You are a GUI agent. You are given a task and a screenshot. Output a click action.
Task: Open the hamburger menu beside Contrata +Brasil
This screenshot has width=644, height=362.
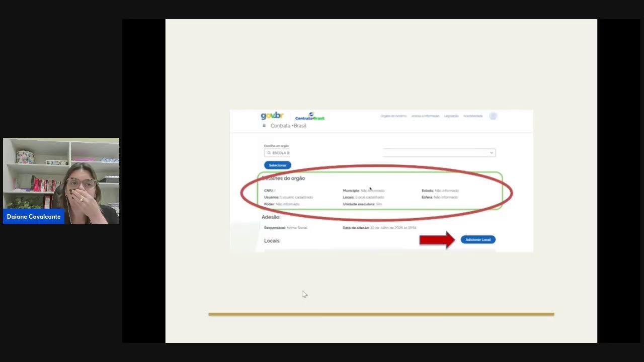click(264, 126)
